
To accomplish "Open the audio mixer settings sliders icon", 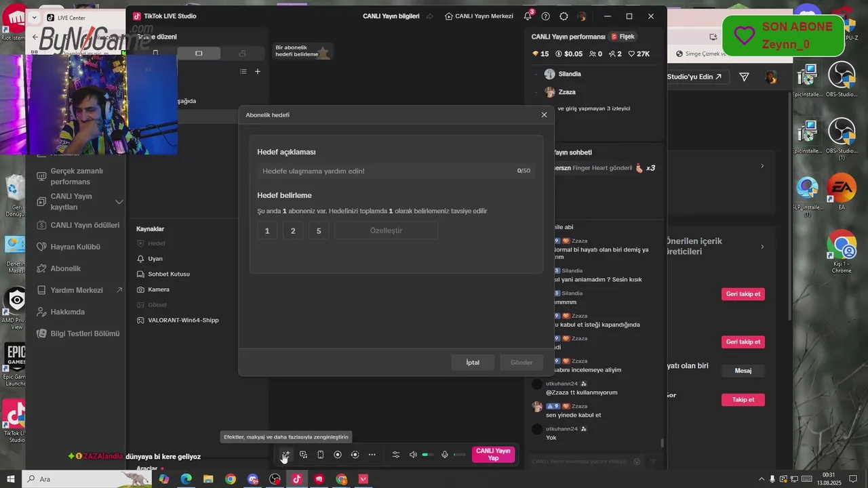I will point(396,455).
